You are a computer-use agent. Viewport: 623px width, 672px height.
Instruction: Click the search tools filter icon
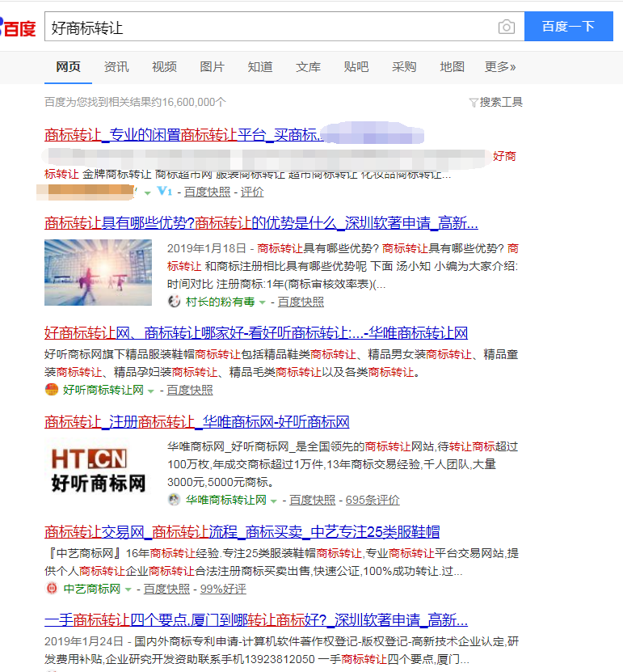[474, 103]
